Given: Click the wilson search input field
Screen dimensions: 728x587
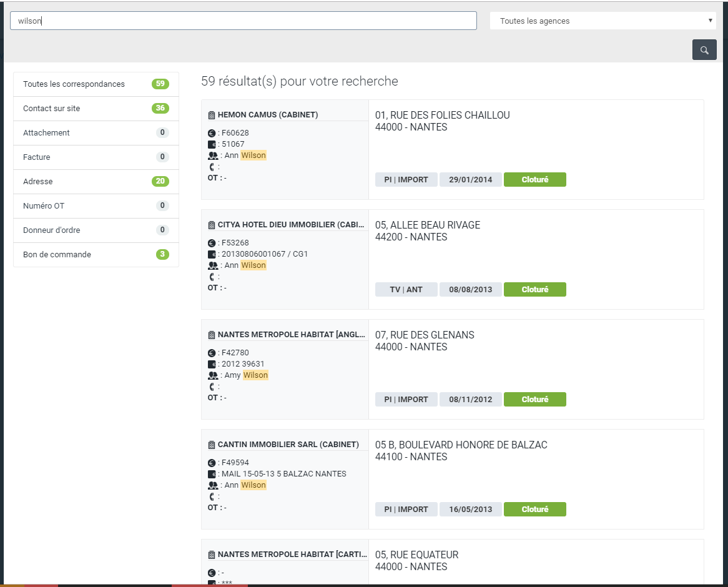Looking at the screenshot, I should pyautogui.click(x=243, y=21).
